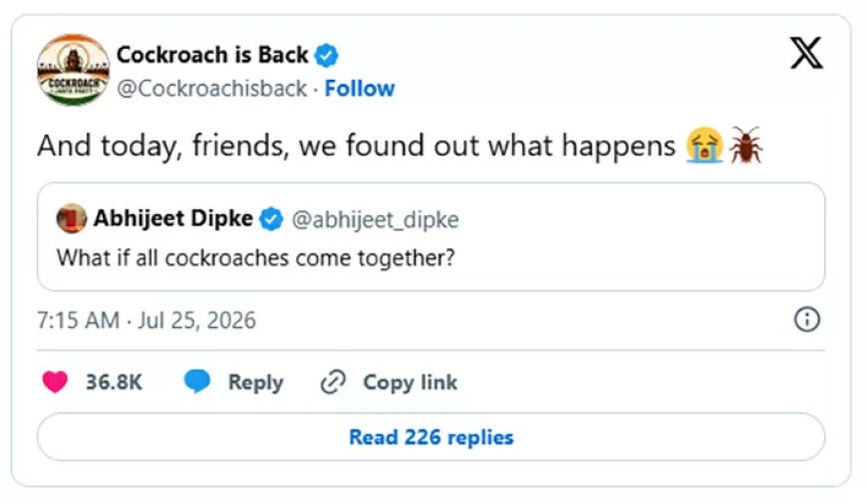Open quoted tweet about cockroaches coming together

431,236
